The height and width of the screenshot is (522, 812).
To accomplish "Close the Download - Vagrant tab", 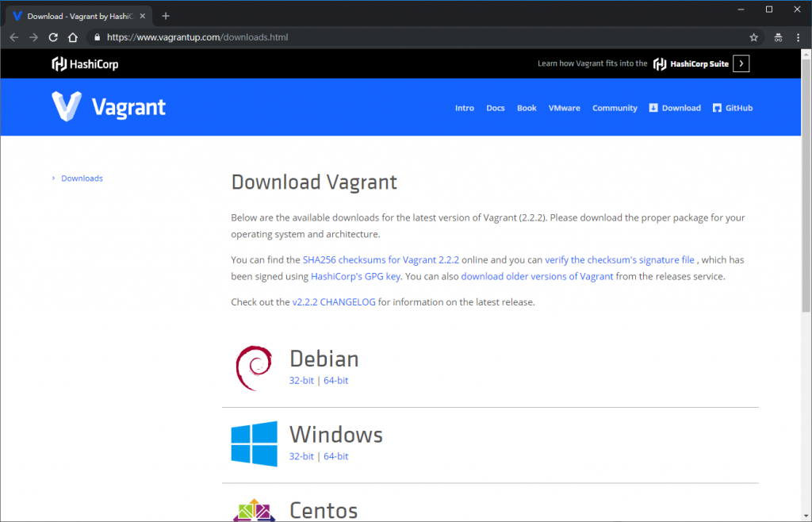I will (x=143, y=16).
